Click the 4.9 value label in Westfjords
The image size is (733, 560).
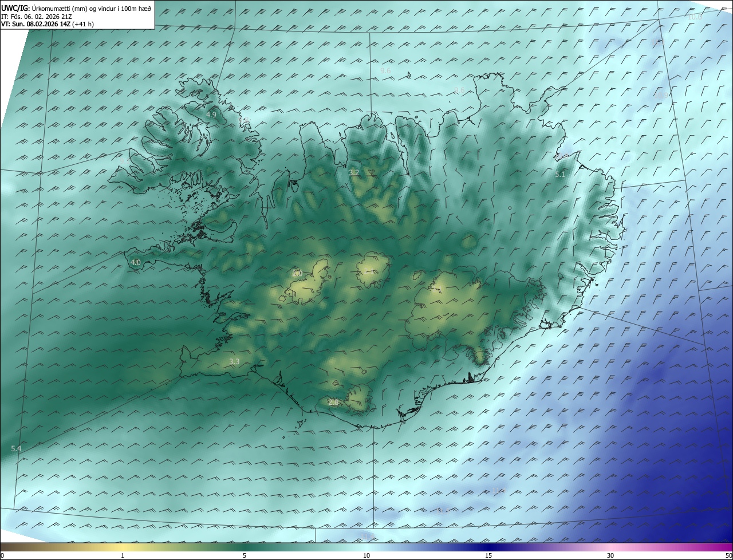coord(211,115)
